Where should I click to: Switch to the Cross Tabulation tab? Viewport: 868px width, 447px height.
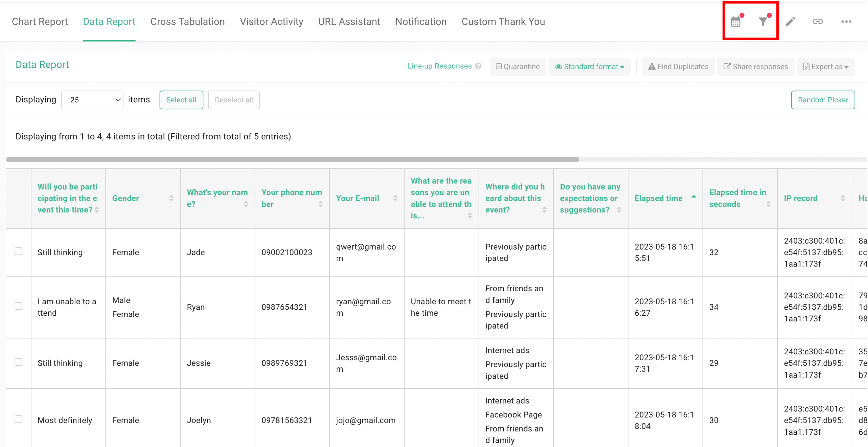(187, 22)
